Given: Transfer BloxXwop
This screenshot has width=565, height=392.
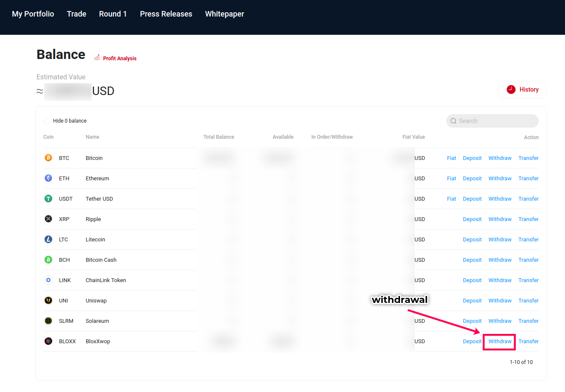Looking at the screenshot, I should [x=529, y=341].
